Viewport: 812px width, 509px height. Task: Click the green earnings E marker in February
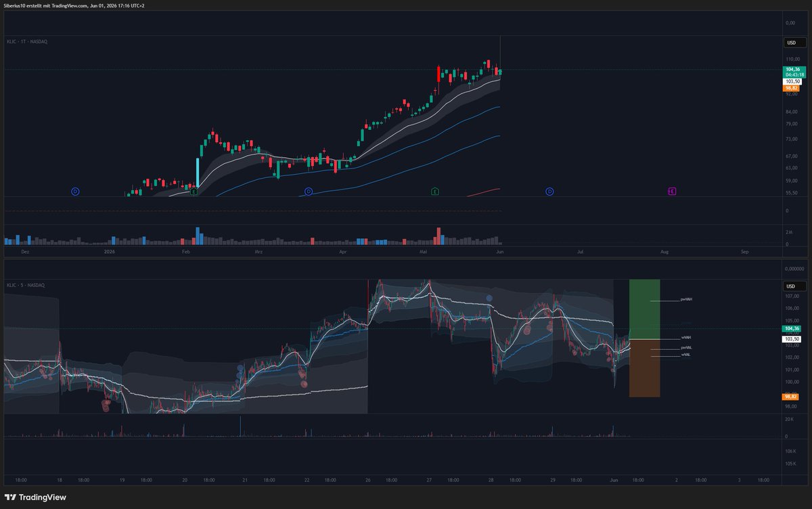click(x=194, y=192)
